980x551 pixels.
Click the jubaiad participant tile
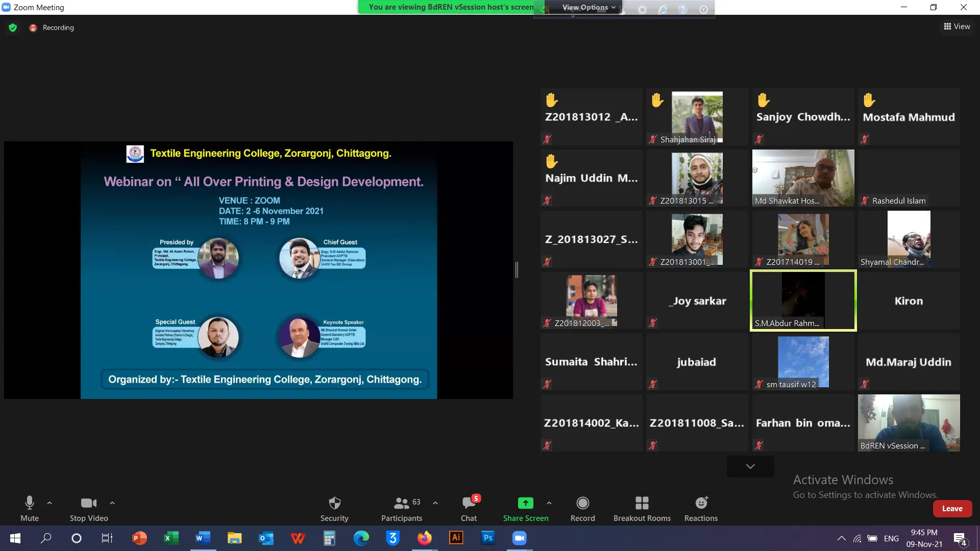(x=697, y=362)
